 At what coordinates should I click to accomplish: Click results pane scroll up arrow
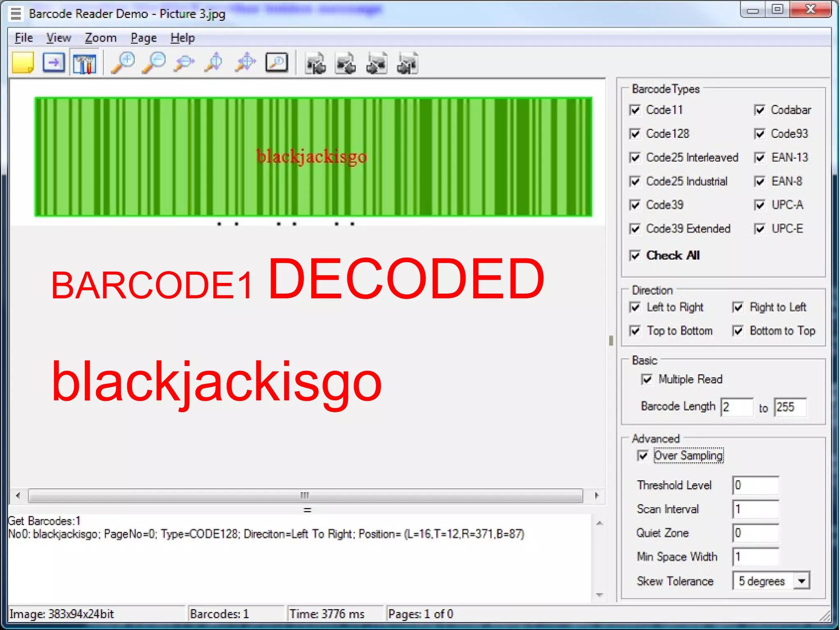tap(600, 523)
